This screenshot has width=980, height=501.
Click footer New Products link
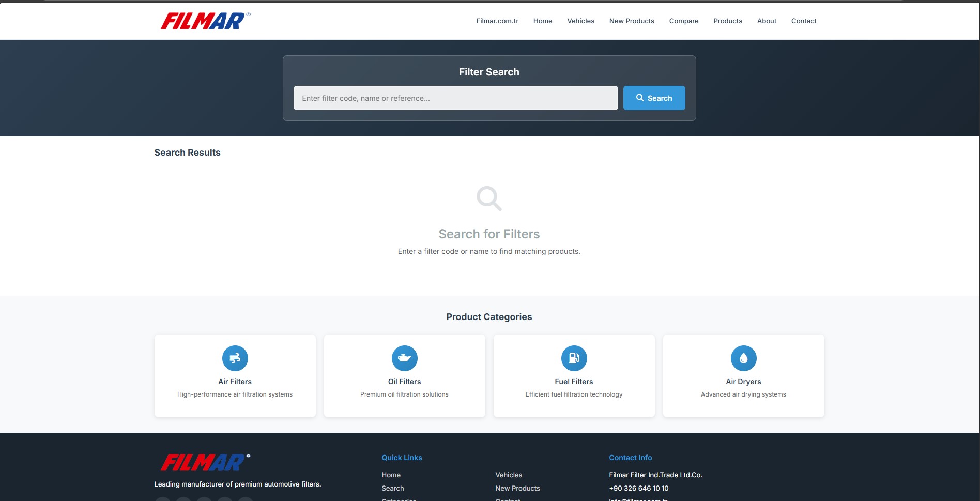pyautogui.click(x=517, y=488)
